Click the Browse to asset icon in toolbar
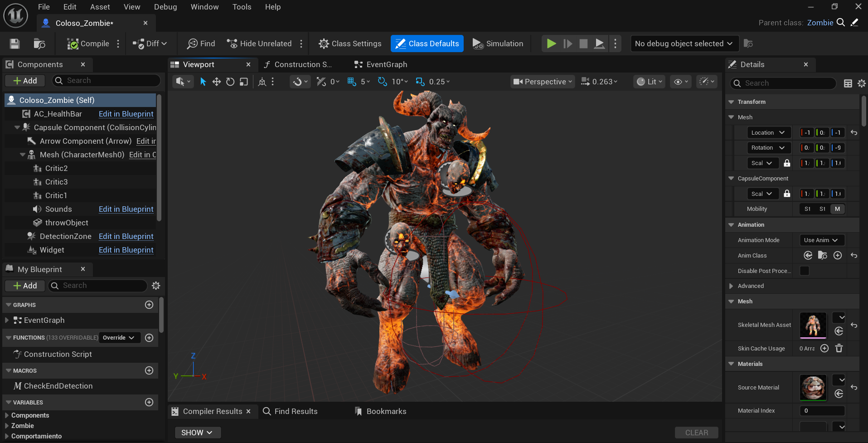This screenshot has width=868, height=443. [39, 44]
